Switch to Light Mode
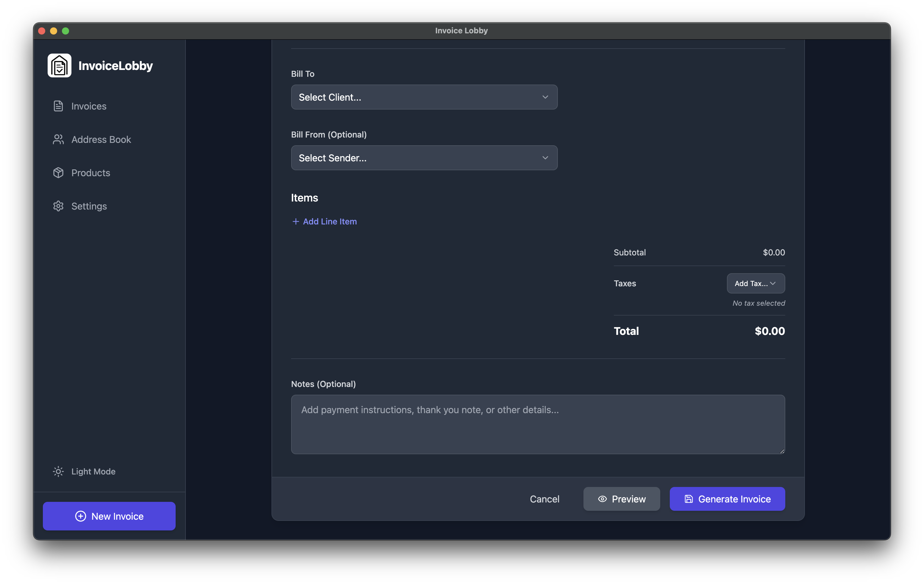The width and height of the screenshot is (924, 584). coord(93,471)
